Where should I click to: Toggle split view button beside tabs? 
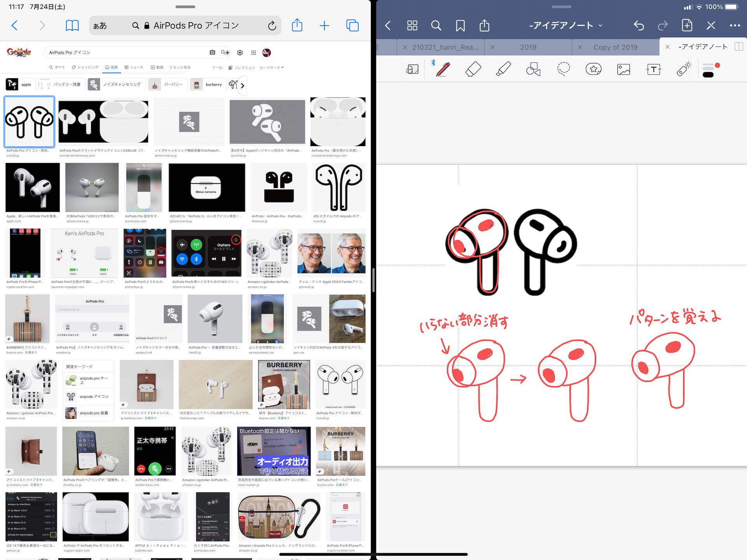click(x=738, y=47)
